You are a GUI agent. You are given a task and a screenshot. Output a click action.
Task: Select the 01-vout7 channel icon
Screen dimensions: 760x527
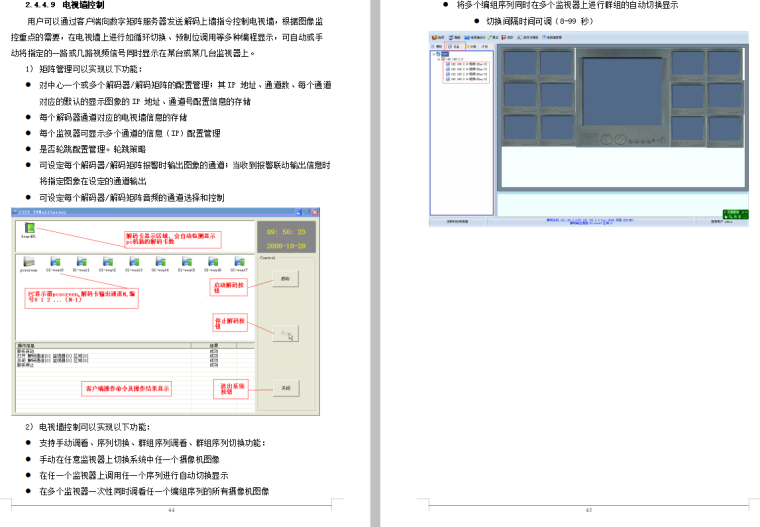click(238, 263)
